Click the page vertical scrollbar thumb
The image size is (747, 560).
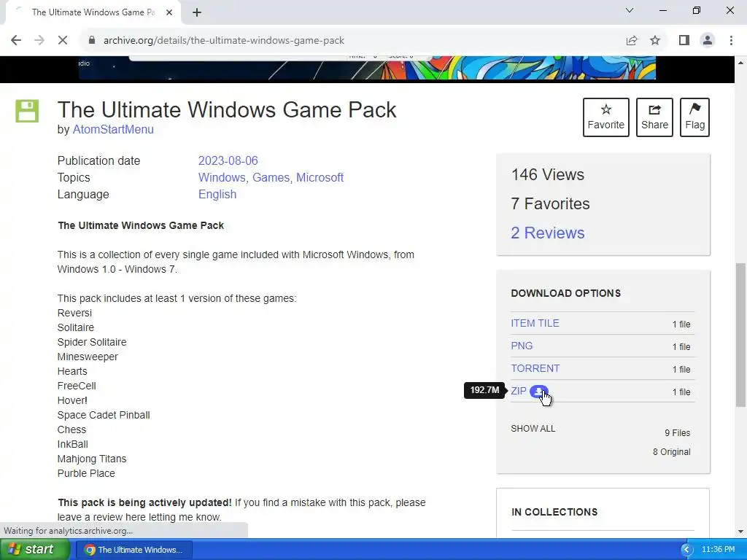click(x=741, y=334)
